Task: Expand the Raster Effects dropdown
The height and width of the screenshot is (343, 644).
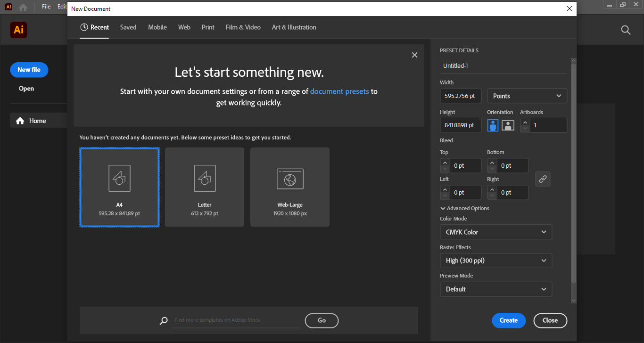Action: point(495,261)
